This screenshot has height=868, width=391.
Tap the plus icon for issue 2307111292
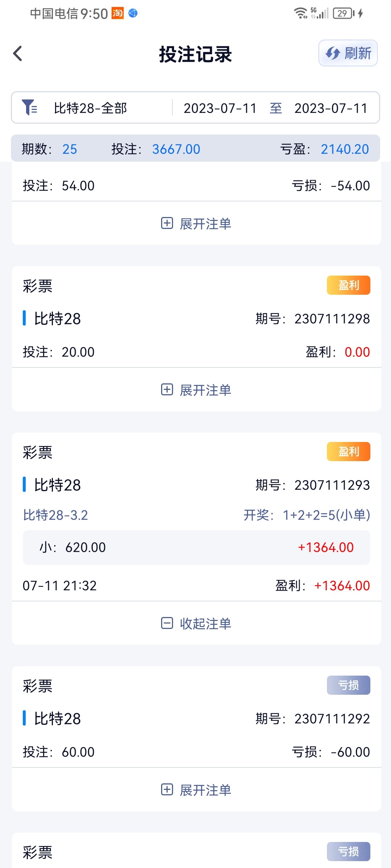[167, 790]
